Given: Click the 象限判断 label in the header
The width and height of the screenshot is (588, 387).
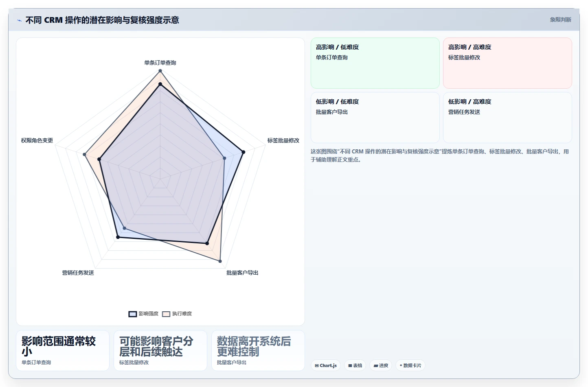Looking at the screenshot, I should pos(560,20).
